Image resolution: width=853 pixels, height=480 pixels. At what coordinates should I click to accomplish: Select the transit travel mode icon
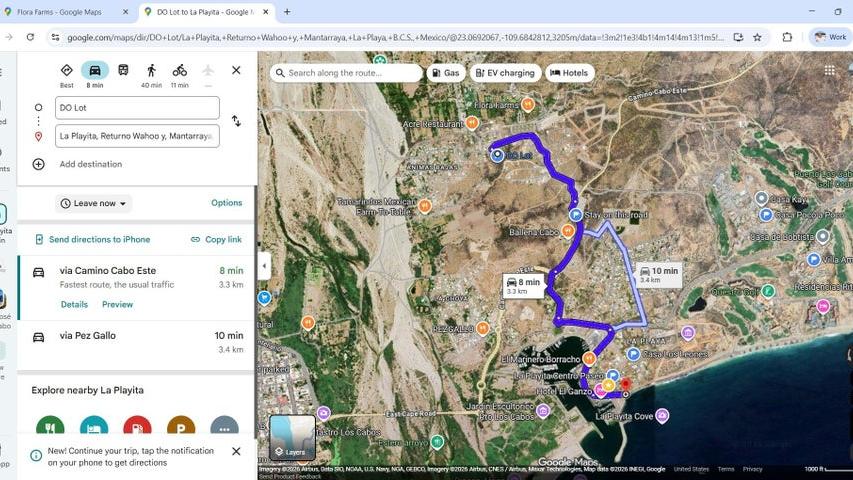pyautogui.click(x=123, y=70)
